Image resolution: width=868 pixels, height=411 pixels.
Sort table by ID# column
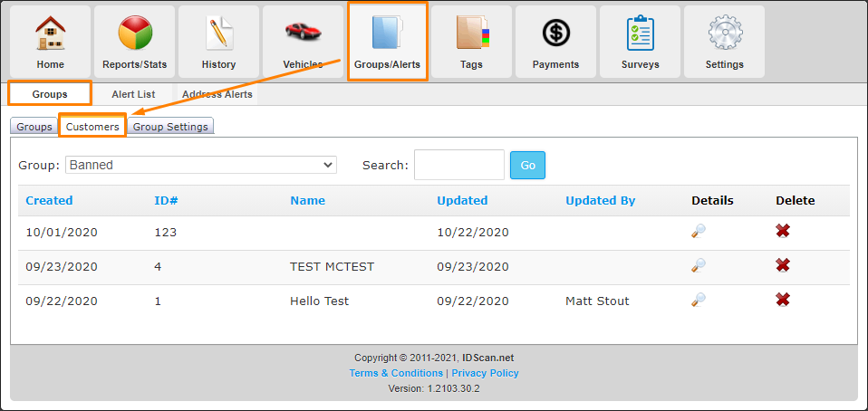click(166, 200)
